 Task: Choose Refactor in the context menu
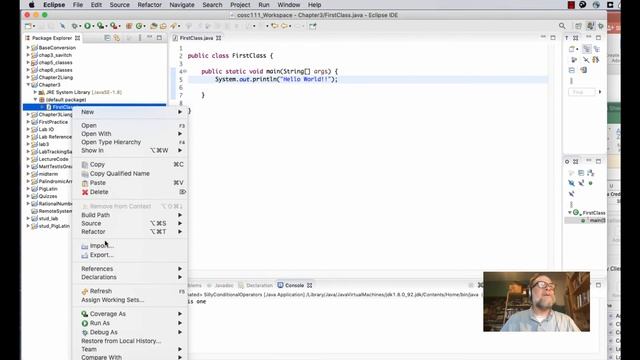tap(130, 232)
